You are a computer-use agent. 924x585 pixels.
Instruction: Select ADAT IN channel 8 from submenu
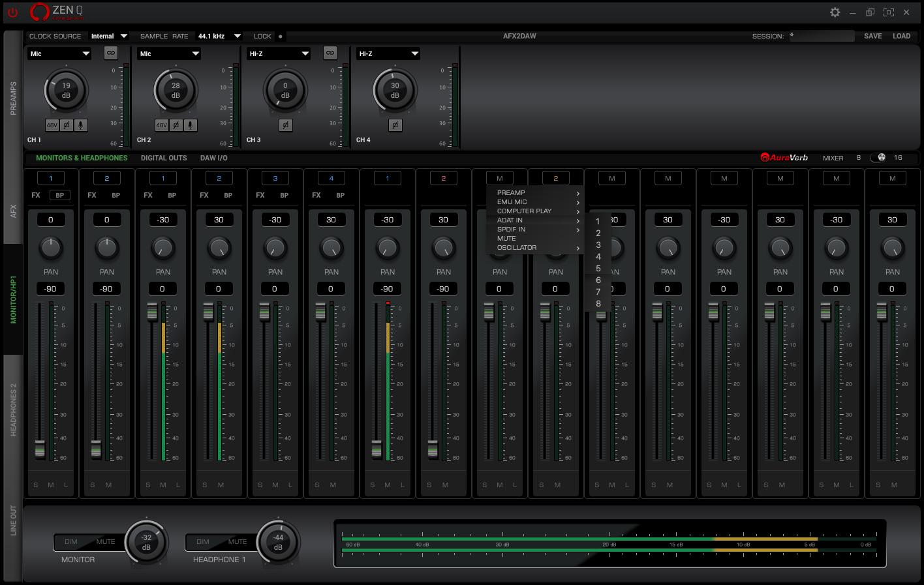tap(598, 304)
